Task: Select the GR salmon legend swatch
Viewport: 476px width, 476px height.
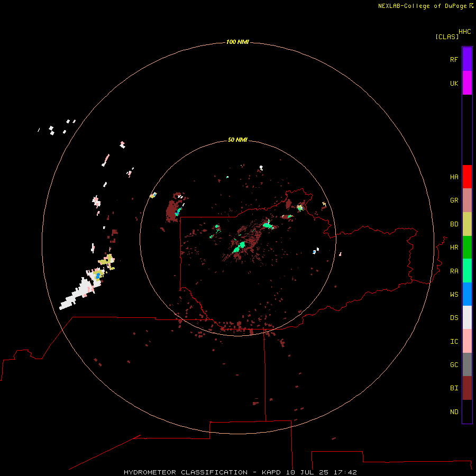Action: point(467,200)
